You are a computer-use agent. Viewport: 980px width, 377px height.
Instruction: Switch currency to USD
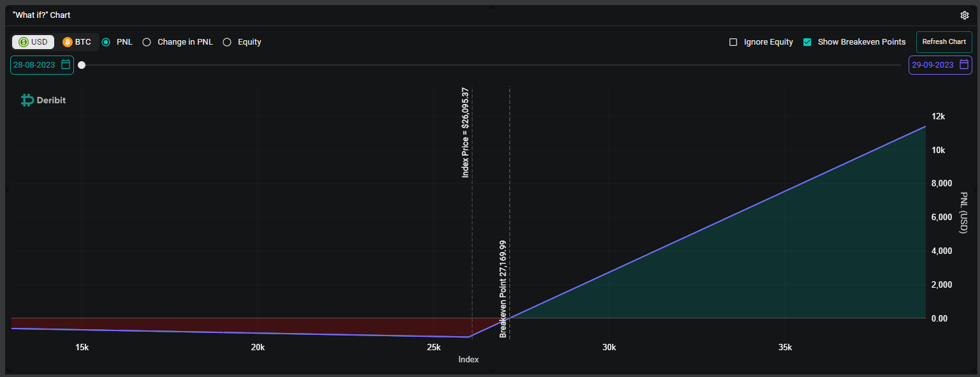33,42
